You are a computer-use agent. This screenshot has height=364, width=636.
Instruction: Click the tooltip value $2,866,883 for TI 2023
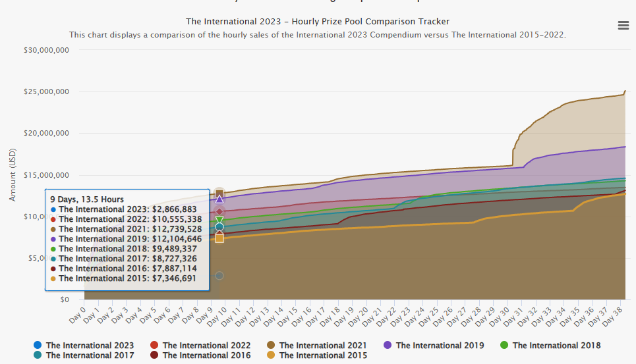pyautogui.click(x=175, y=209)
